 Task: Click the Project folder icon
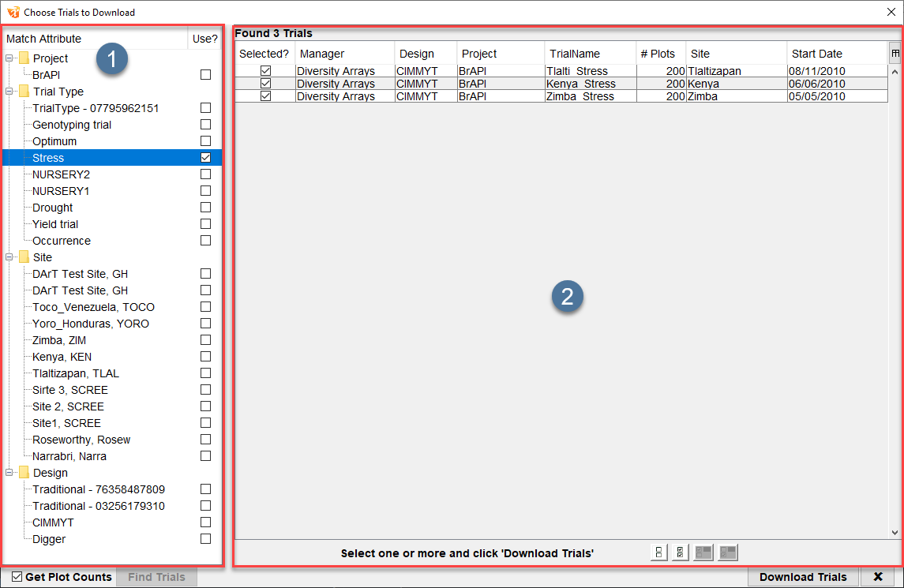(24, 58)
